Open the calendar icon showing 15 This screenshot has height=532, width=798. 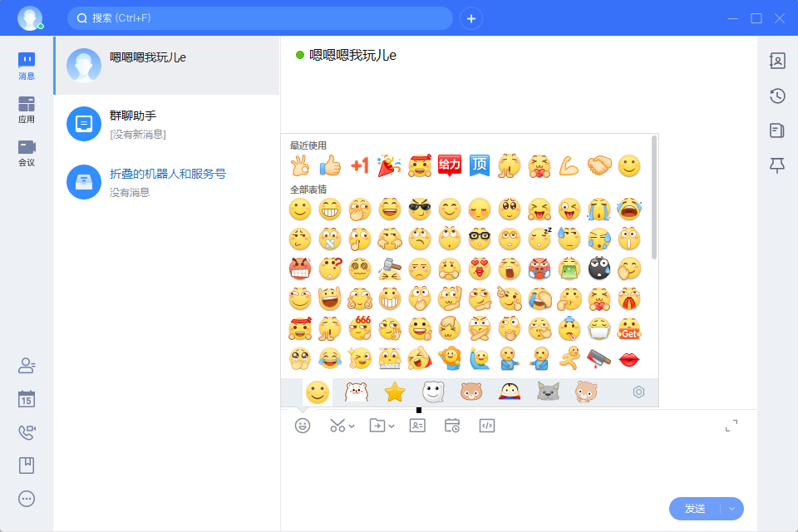(27, 399)
